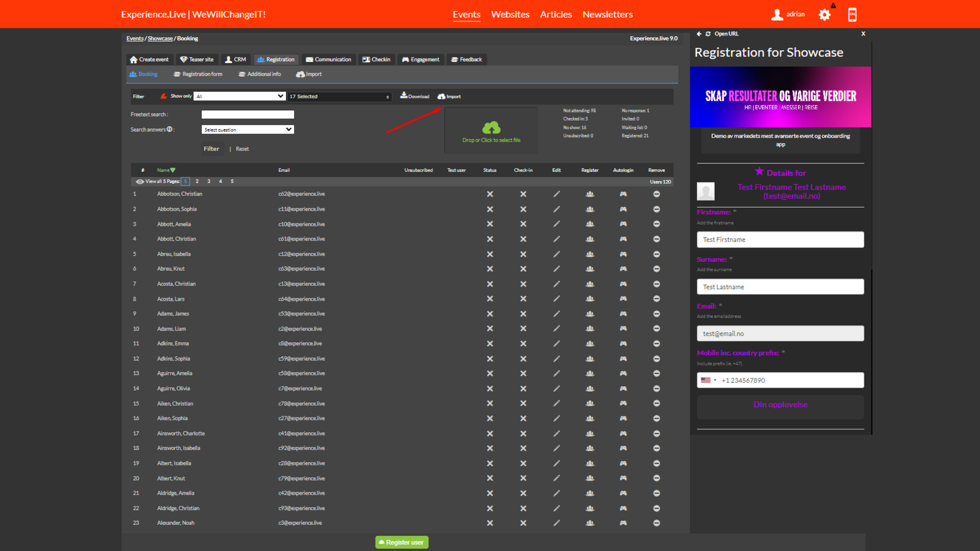Switch to the Communication tab

(x=328, y=59)
